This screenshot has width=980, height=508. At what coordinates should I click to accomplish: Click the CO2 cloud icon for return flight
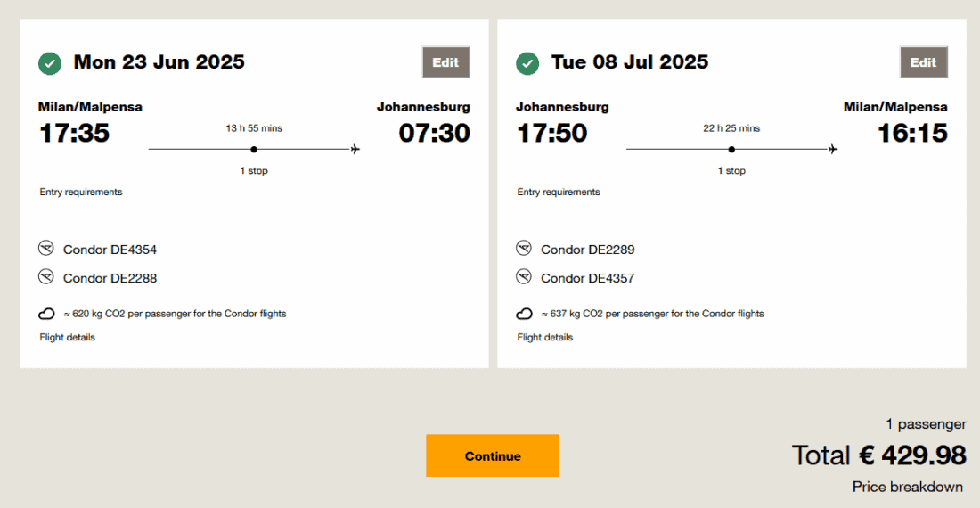tap(525, 314)
